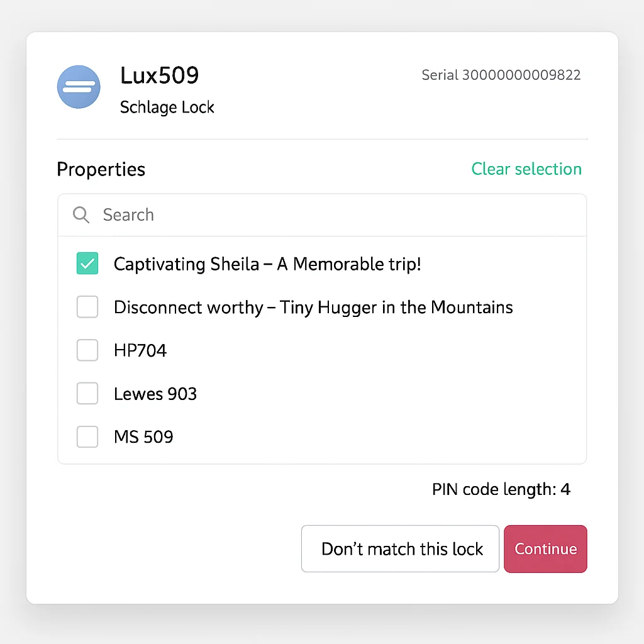Check the Lewes 903 checkbox
The image size is (644, 644).
coord(87,394)
